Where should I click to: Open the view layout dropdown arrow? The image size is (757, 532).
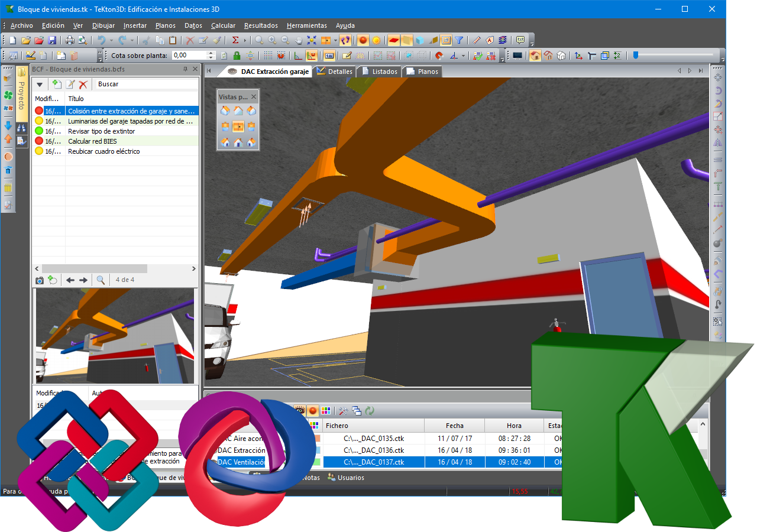click(335, 40)
